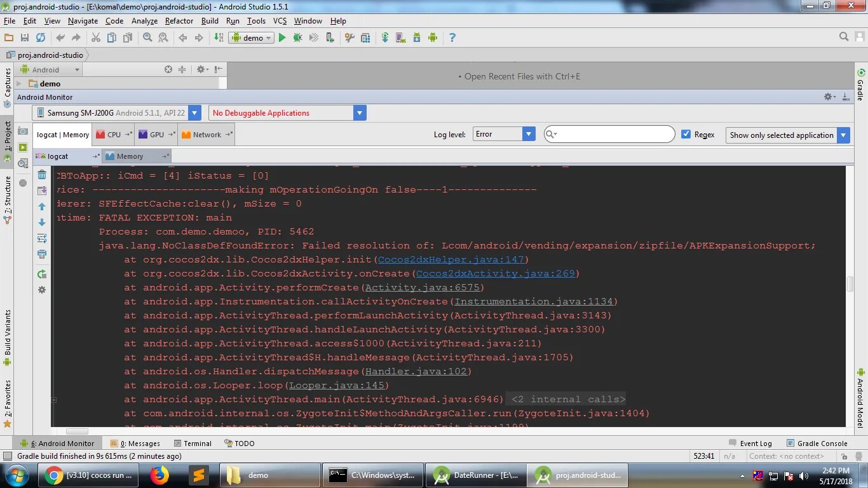Open the Gradle Console tool window
Viewport: 868px width, 488px height.
tap(817, 444)
